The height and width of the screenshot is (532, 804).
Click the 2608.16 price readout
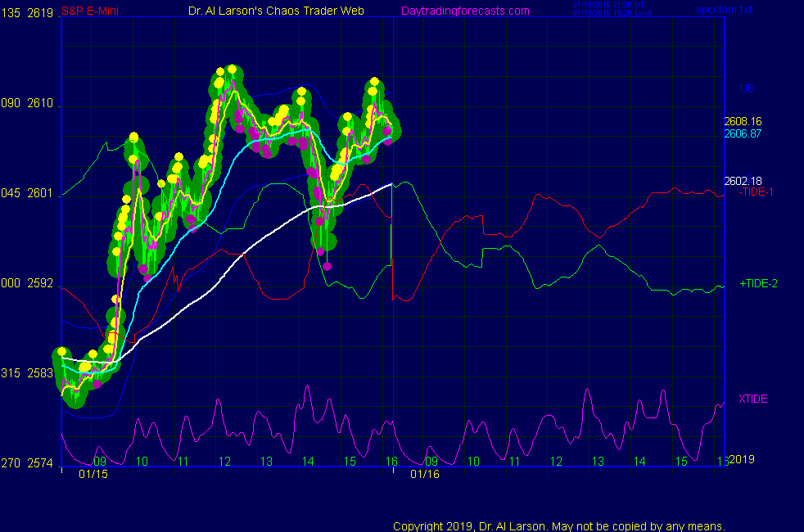(743, 121)
